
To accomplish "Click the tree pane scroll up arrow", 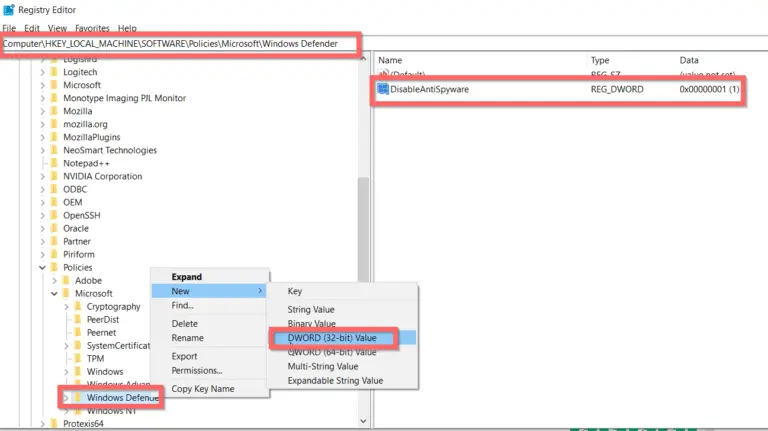I will coord(363,58).
